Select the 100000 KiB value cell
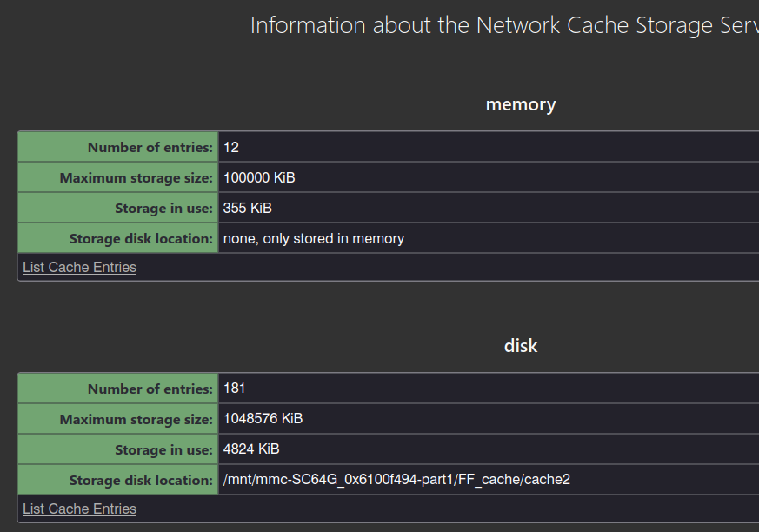759x532 pixels. pyautogui.click(x=259, y=177)
